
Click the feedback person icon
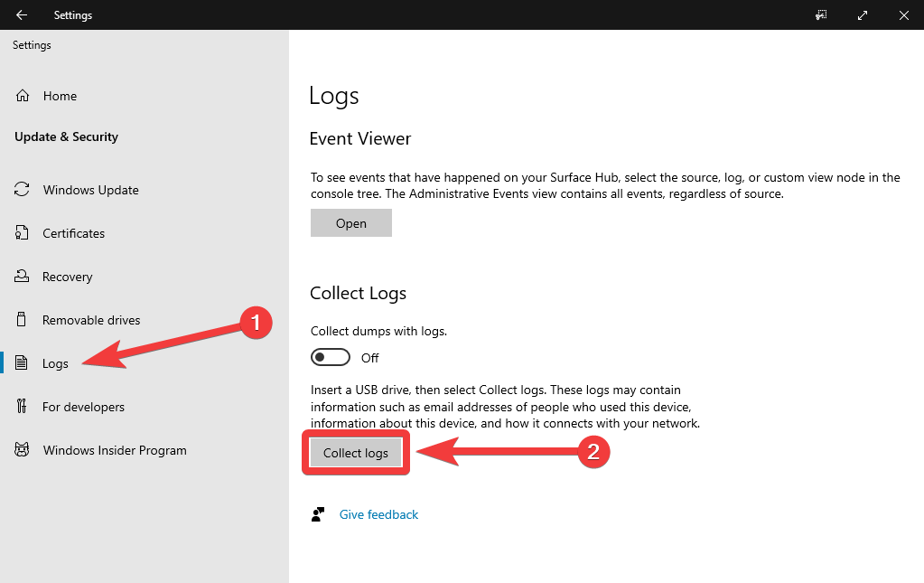tap(318, 514)
